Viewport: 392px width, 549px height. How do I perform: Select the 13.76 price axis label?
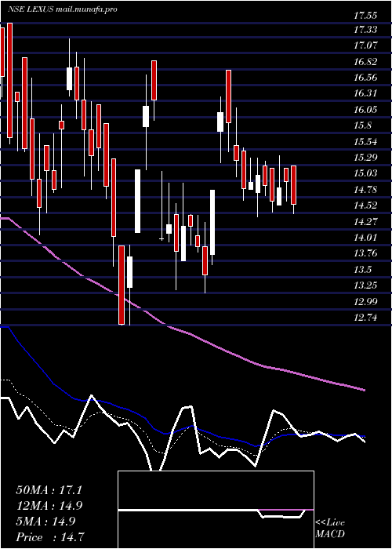click(365, 253)
